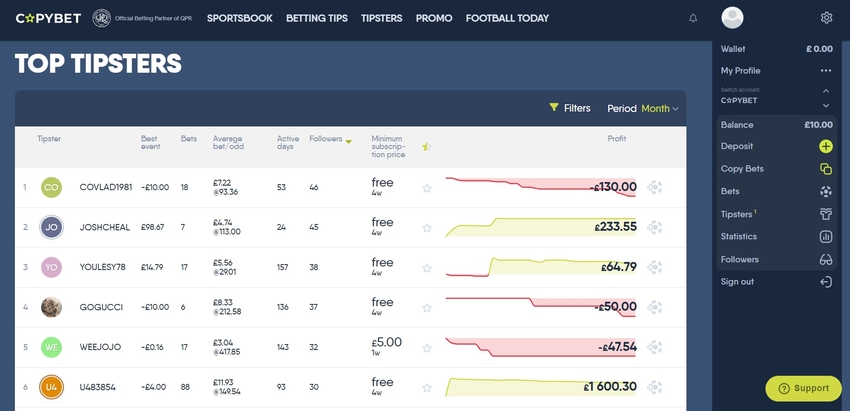Click COVLAD1981's CO avatar
This screenshot has height=411, width=850.
tap(51, 188)
